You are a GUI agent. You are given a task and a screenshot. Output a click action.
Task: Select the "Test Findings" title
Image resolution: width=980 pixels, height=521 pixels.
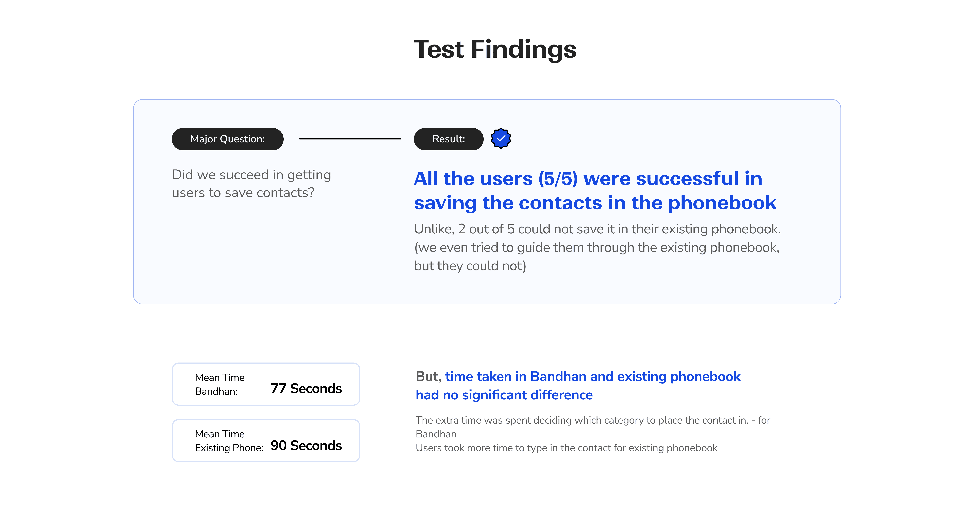tap(495, 49)
